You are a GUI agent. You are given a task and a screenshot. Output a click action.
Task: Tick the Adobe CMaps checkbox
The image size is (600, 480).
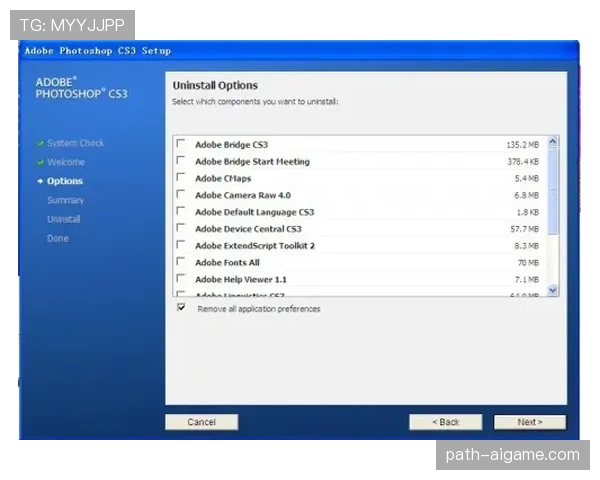[x=181, y=177]
